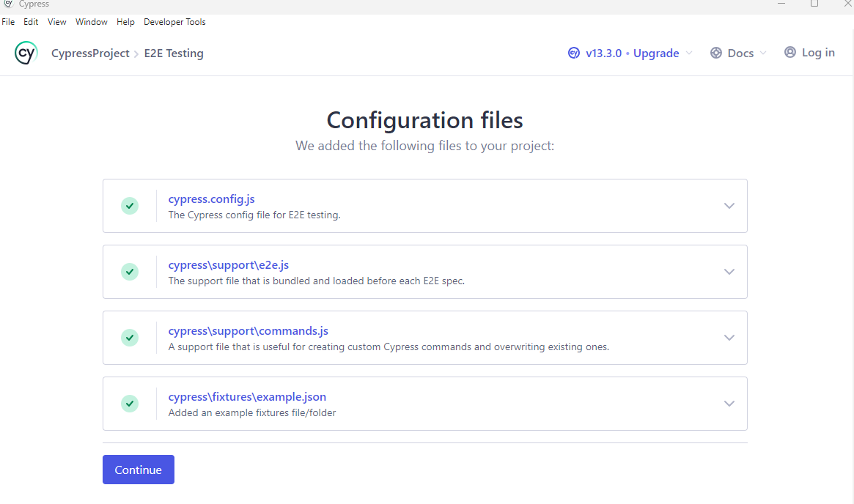The width and height of the screenshot is (854, 504).
Task: Minimize the Cypress window
Action: click(x=781, y=3)
